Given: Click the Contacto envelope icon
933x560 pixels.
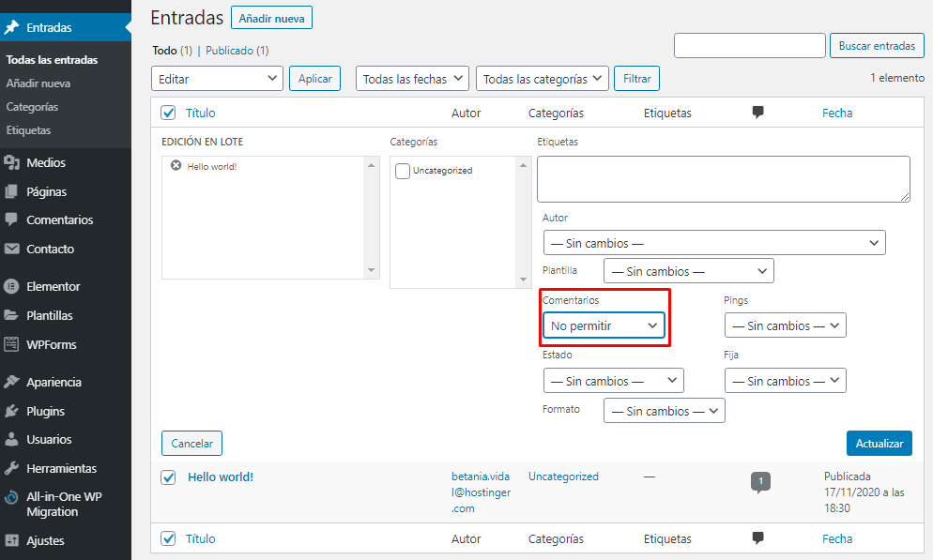Looking at the screenshot, I should click(x=11, y=249).
